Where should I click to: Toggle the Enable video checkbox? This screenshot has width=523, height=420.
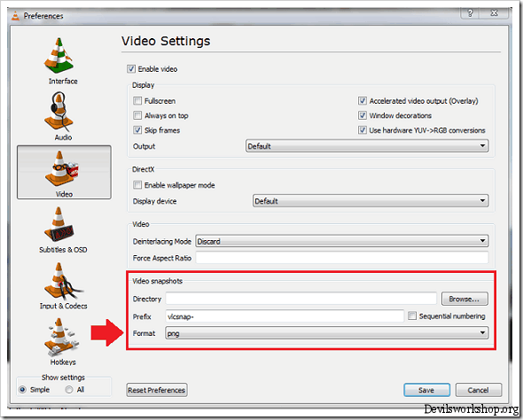[x=131, y=69]
